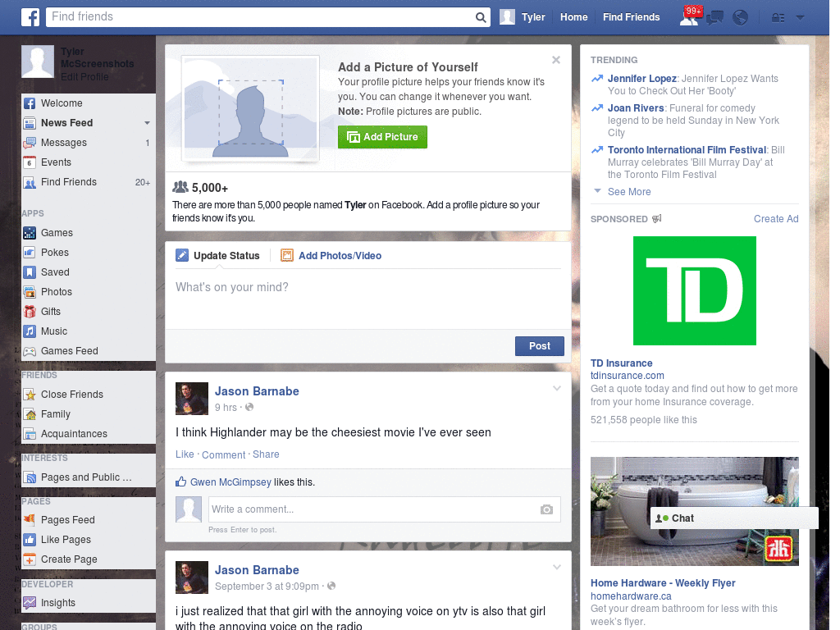
Task: Click the Insights chart icon
Action: click(x=30, y=603)
